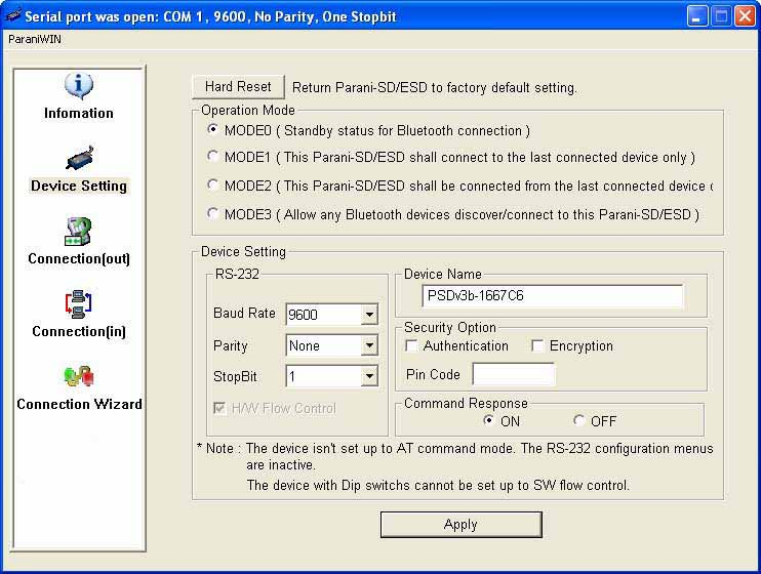
Task: Launch the Connection Wizard icon
Action: (79, 377)
